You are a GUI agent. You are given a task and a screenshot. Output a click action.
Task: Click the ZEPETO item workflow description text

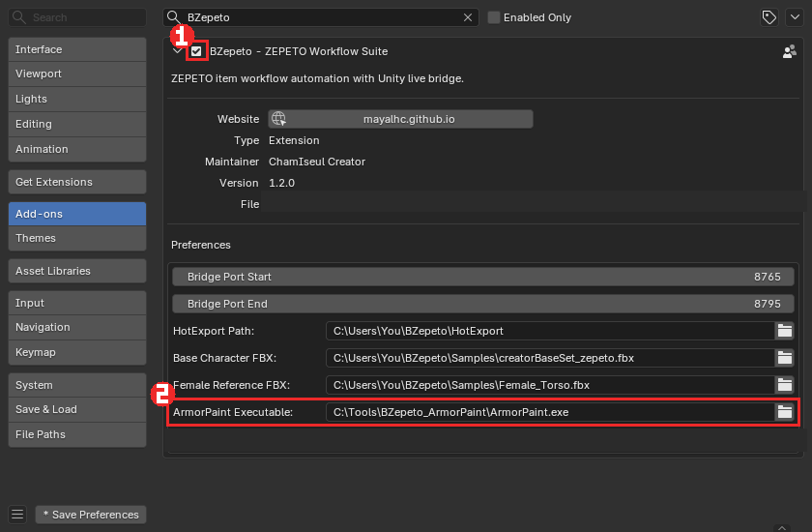[x=317, y=78]
